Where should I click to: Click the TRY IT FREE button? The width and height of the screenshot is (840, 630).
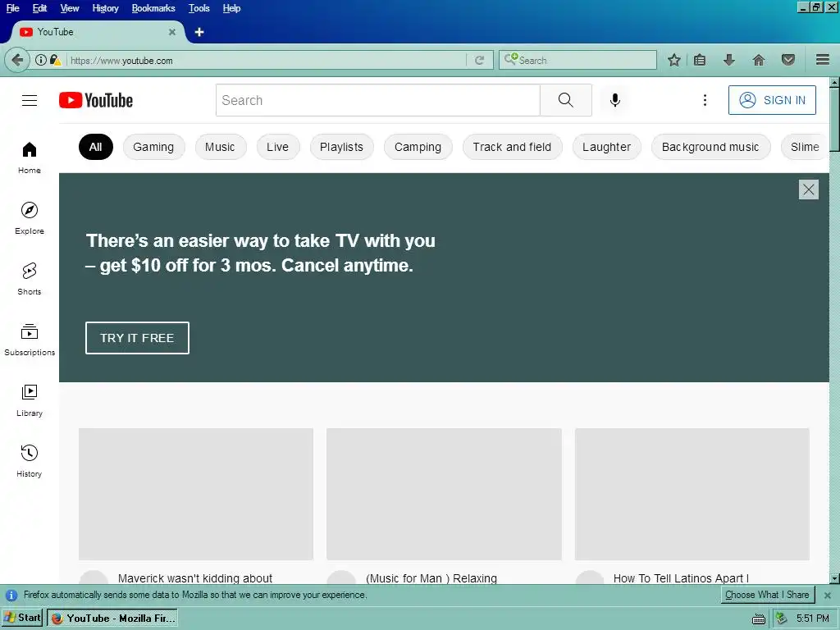(137, 338)
